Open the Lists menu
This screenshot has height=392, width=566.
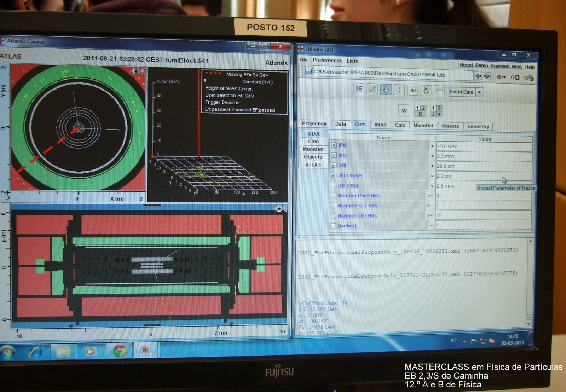click(352, 61)
